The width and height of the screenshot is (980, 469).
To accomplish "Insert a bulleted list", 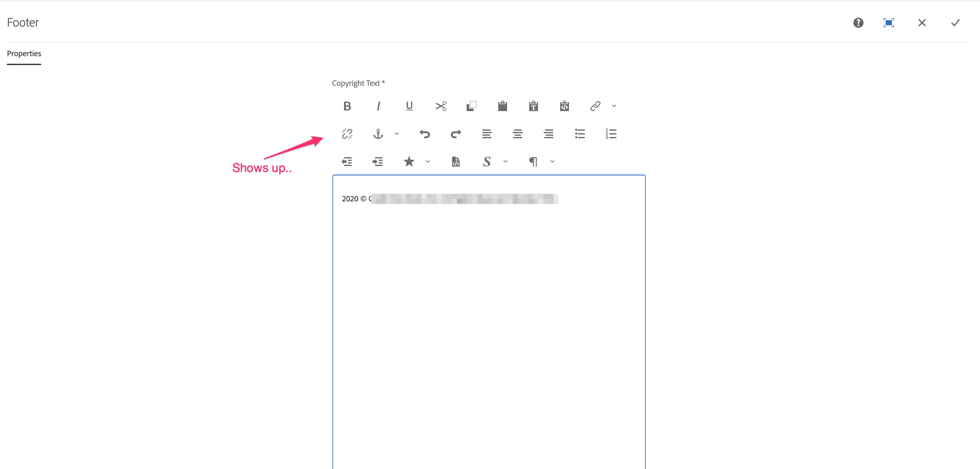I will click(x=580, y=134).
